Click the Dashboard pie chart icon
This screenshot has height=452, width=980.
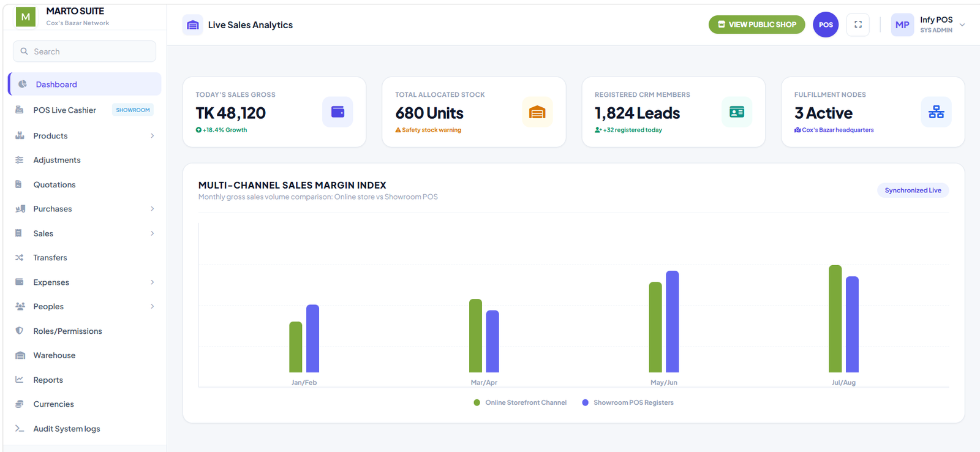23,84
